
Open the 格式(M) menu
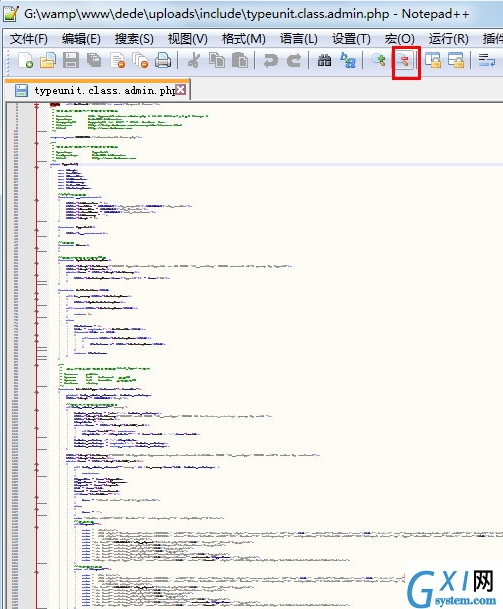coord(244,39)
